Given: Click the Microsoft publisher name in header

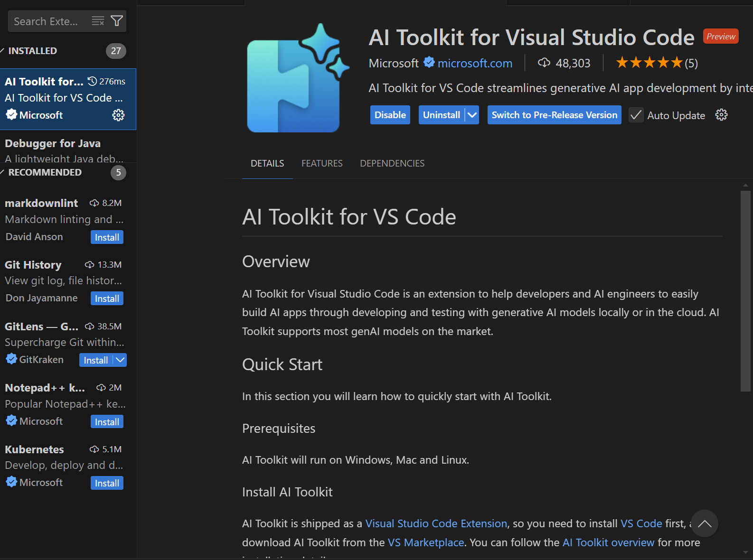Looking at the screenshot, I should [x=394, y=63].
